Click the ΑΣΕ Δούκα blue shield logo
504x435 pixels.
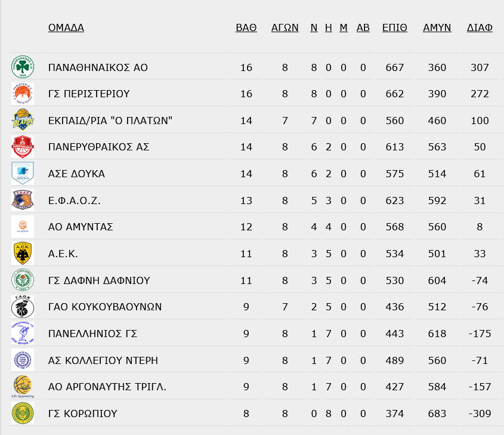23,173
